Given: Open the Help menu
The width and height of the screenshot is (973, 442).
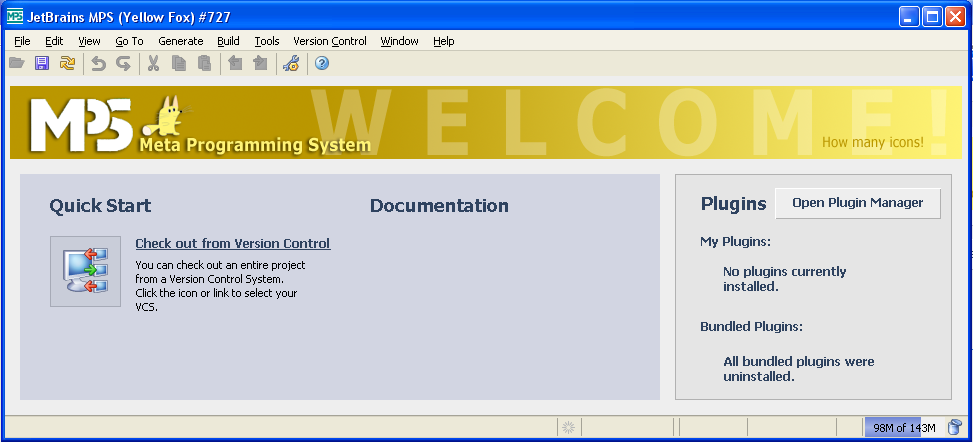Looking at the screenshot, I should pos(444,41).
